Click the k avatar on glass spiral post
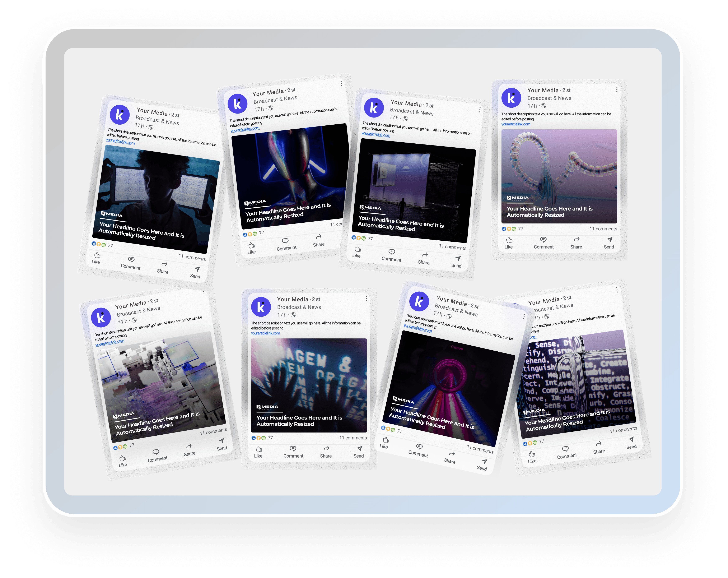 click(x=511, y=98)
